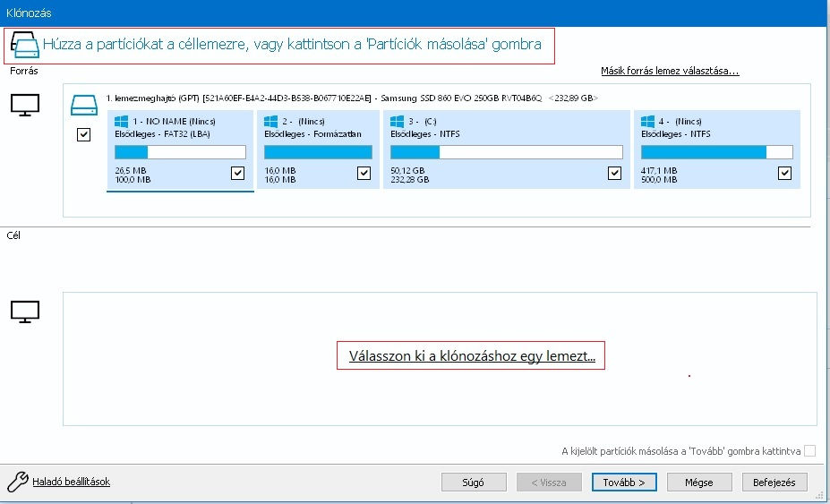Click 'Válasszon ki a klónozáshoz egy lemezt' link

471,356
